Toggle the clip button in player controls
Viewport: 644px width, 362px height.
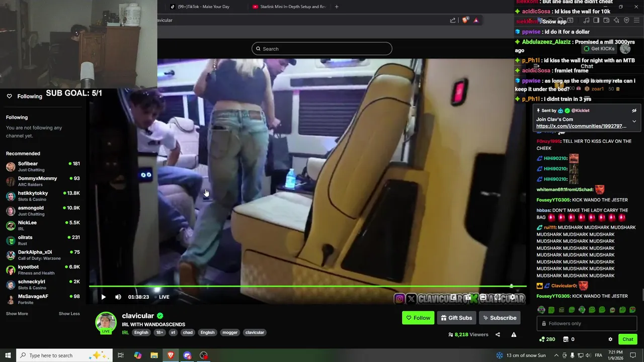[x=468, y=297]
